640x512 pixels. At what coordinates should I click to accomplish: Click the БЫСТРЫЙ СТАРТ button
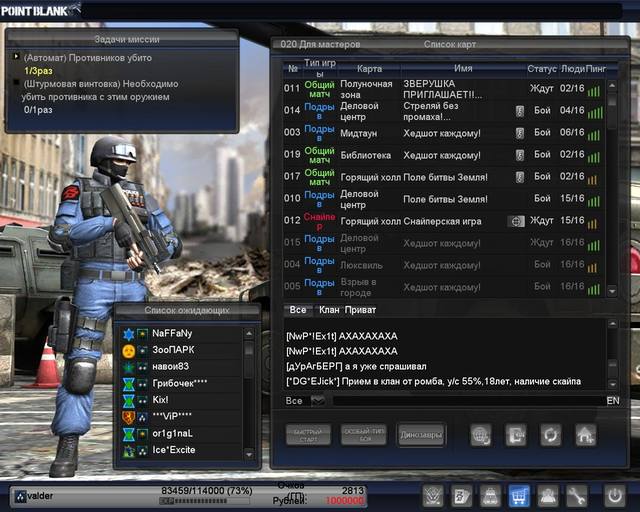(x=308, y=435)
